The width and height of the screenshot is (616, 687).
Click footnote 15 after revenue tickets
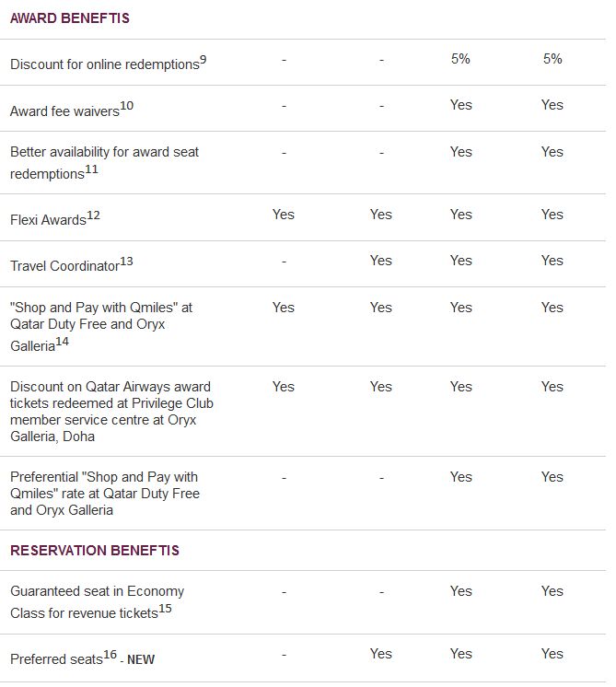[x=165, y=608]
